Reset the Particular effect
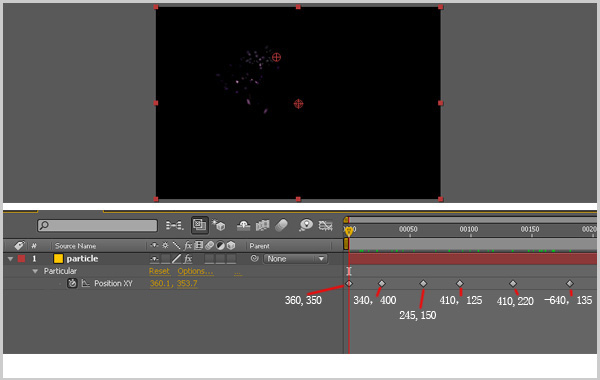Viewport: 600px width, 380px height. [159, 271]
